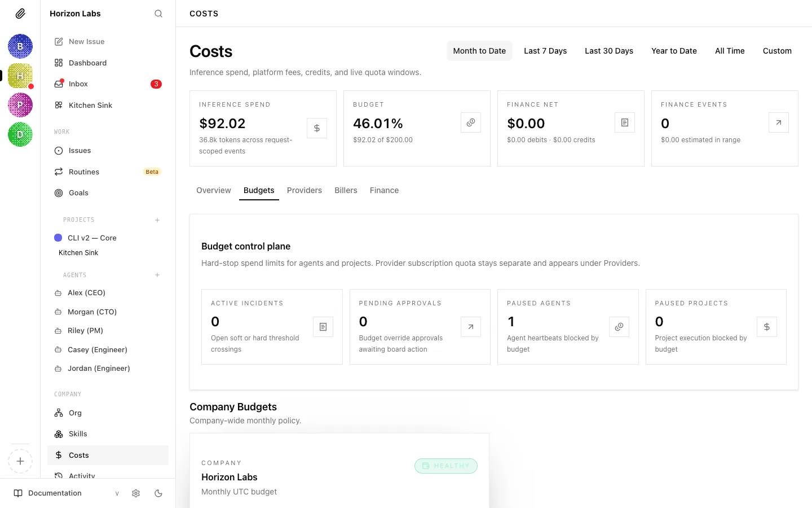812x508 pixels.
Task: Add a project using Projects plus icon
Action: [157, 220]
